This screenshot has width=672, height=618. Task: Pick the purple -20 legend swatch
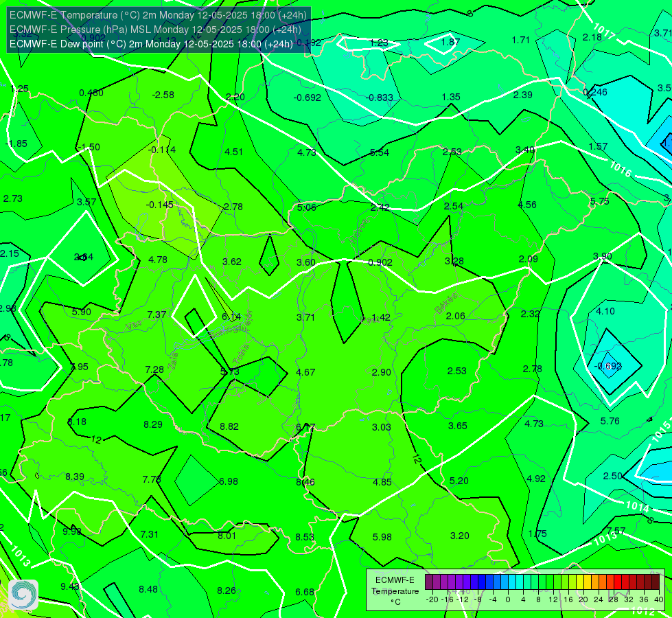[429, 582]
